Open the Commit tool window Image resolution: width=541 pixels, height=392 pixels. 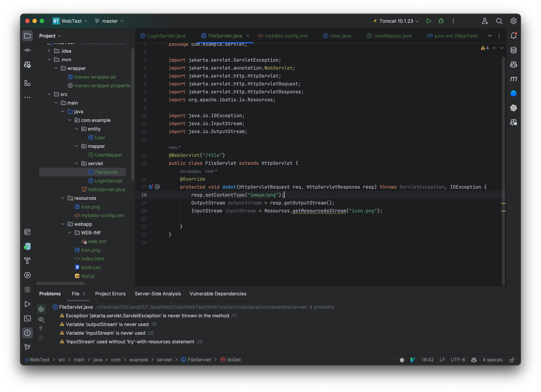(x=27, y=50)
